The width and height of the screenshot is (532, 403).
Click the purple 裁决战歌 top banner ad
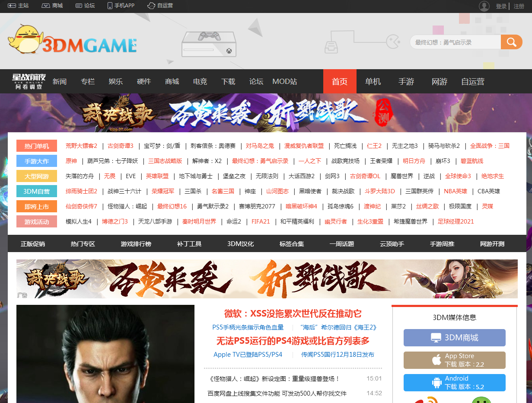(x=266, y=113)
